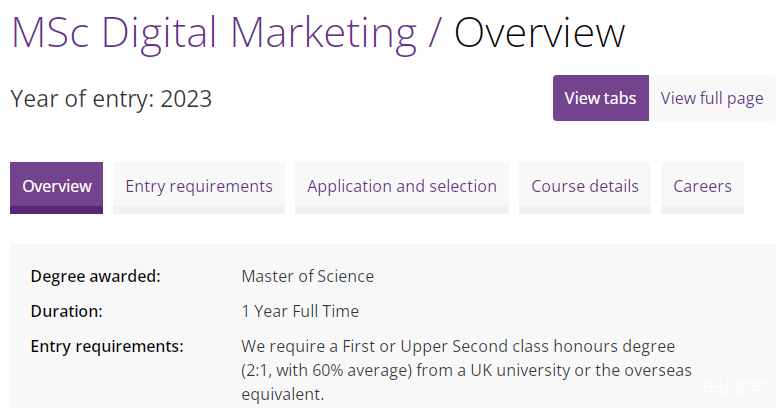Viewport: 781px width, 408px height.
Task: Select the View tabs button
Action: coord(600,98)
